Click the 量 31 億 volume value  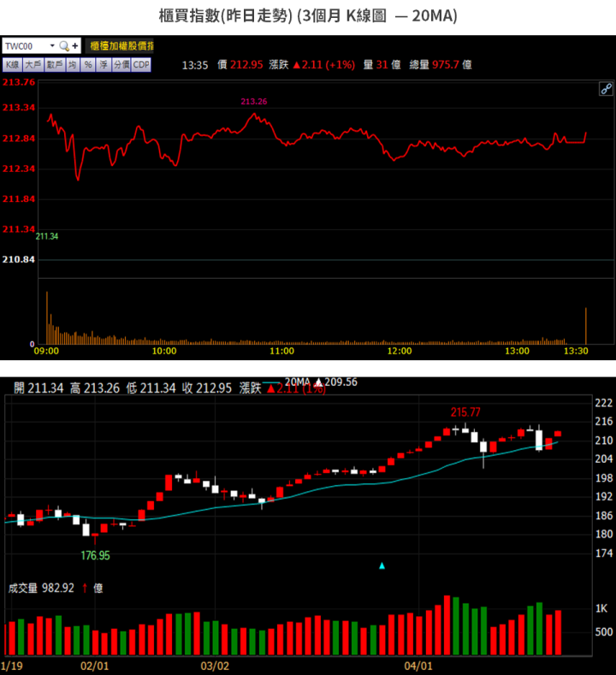(382, 65)
